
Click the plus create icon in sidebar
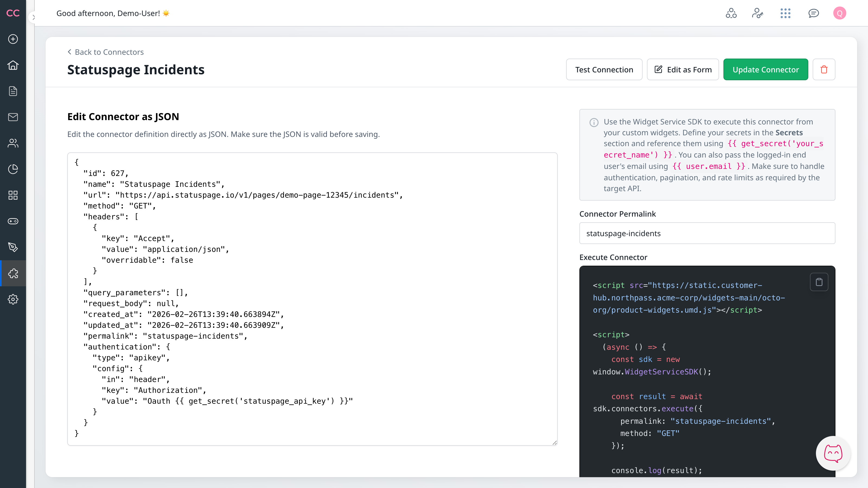point(13,39)
